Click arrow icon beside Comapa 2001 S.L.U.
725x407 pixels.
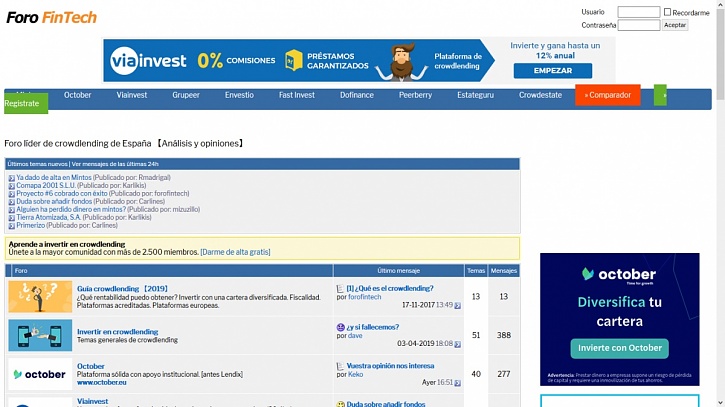(12, 186)
